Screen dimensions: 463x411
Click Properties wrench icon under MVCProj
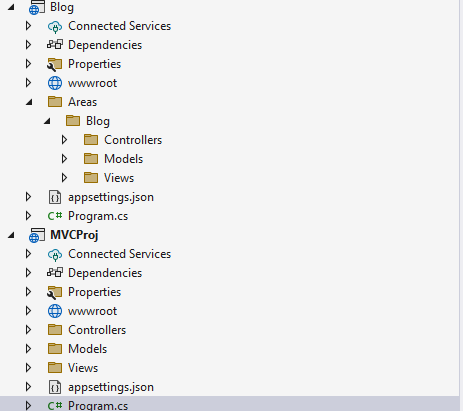click(55, 292)
